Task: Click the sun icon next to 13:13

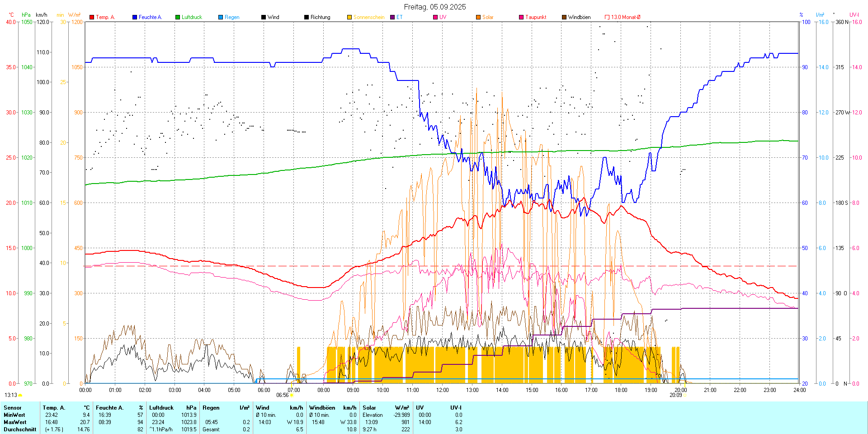Action: click(x=20, y=395)
